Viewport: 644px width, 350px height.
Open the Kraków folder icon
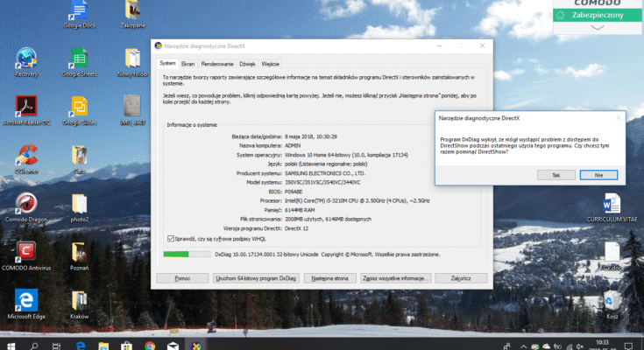tap(79, 304)
